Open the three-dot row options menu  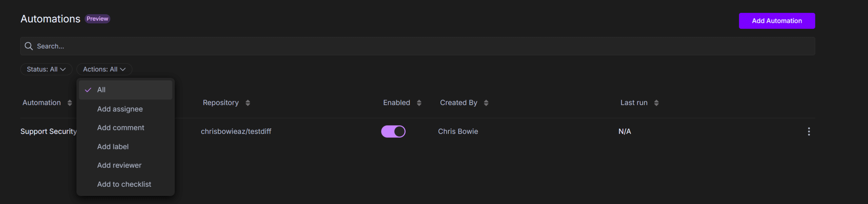click(x=809, y=131)
